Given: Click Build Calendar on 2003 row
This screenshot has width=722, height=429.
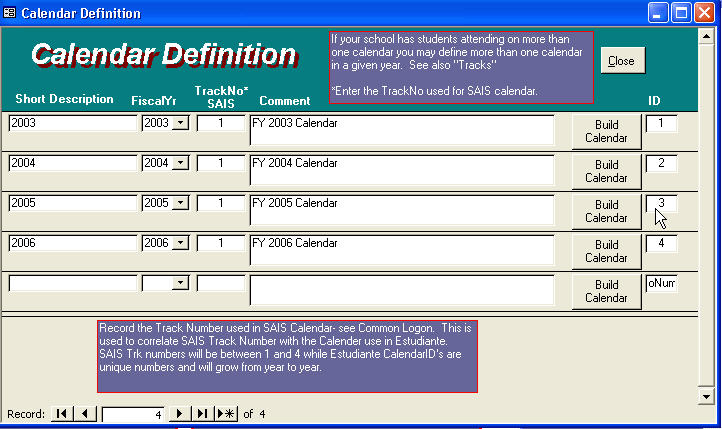Looking at the screenshot, I should point(606,131).
